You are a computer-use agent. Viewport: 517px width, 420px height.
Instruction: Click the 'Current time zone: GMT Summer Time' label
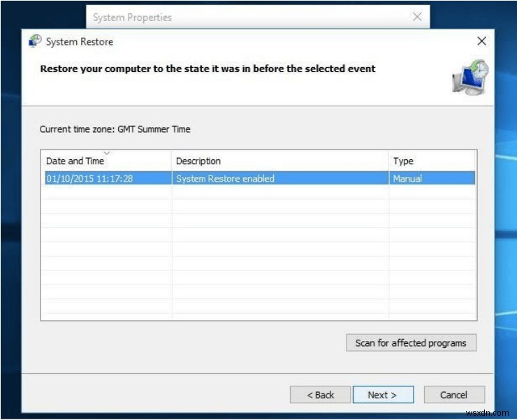tap(115, 129)
